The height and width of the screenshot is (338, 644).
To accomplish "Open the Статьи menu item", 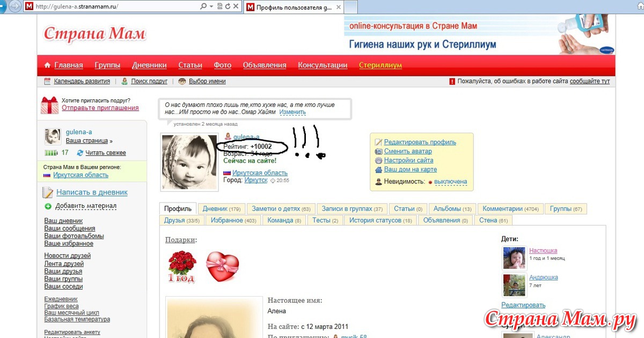I will pos(190,65).
